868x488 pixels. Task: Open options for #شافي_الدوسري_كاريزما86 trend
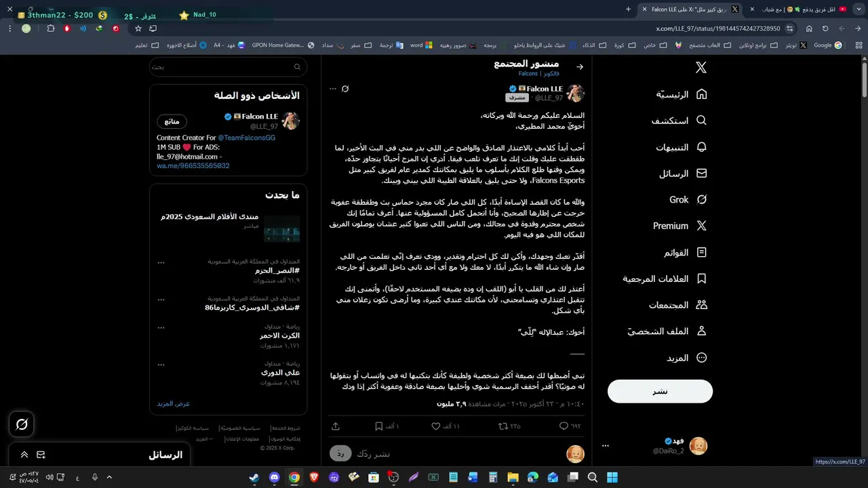(x=161, y=298)
